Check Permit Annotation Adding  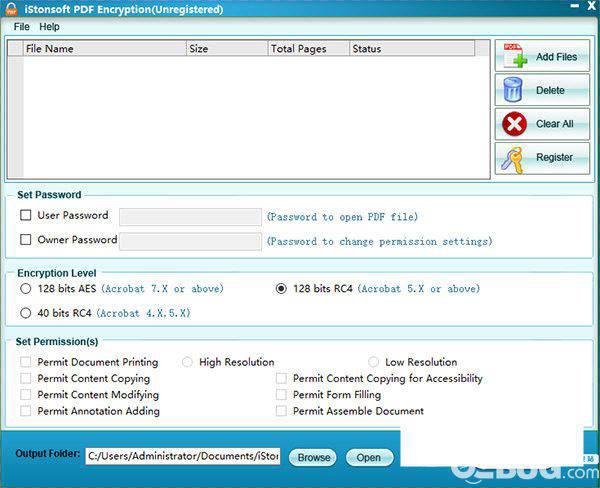26,411
